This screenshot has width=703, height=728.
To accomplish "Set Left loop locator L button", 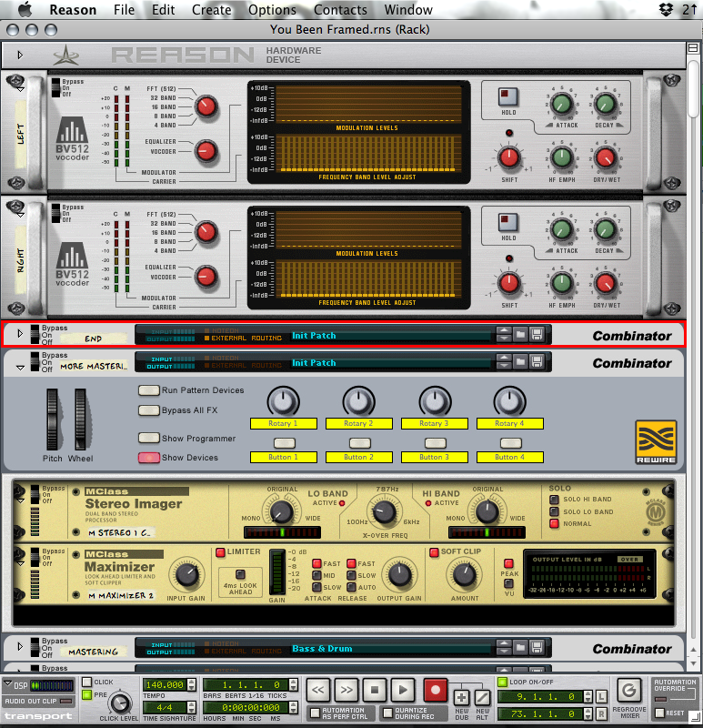I will click(x=601, y=696).
